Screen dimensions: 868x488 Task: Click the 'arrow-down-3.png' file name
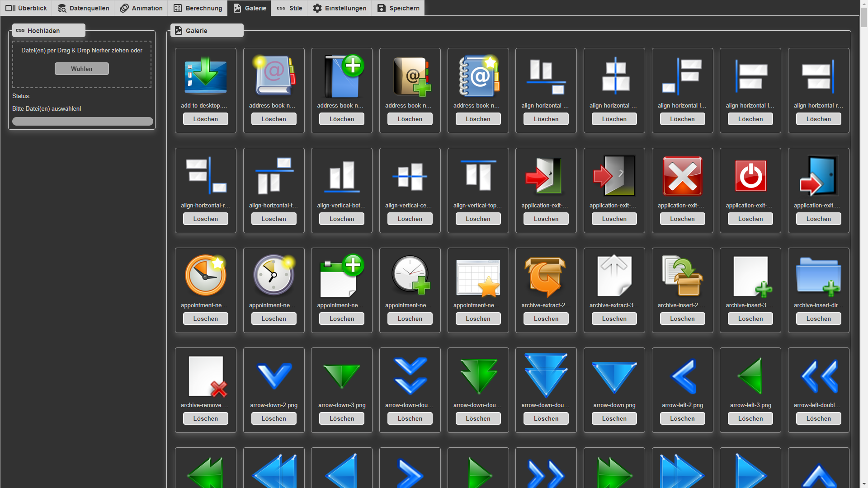point(342,405)
